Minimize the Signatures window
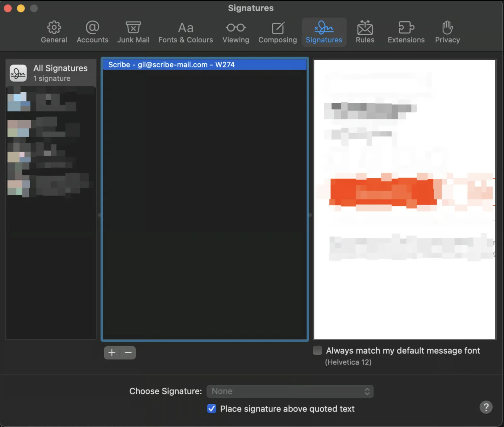Viewport: 504px width, 427px height. point(21,8)
